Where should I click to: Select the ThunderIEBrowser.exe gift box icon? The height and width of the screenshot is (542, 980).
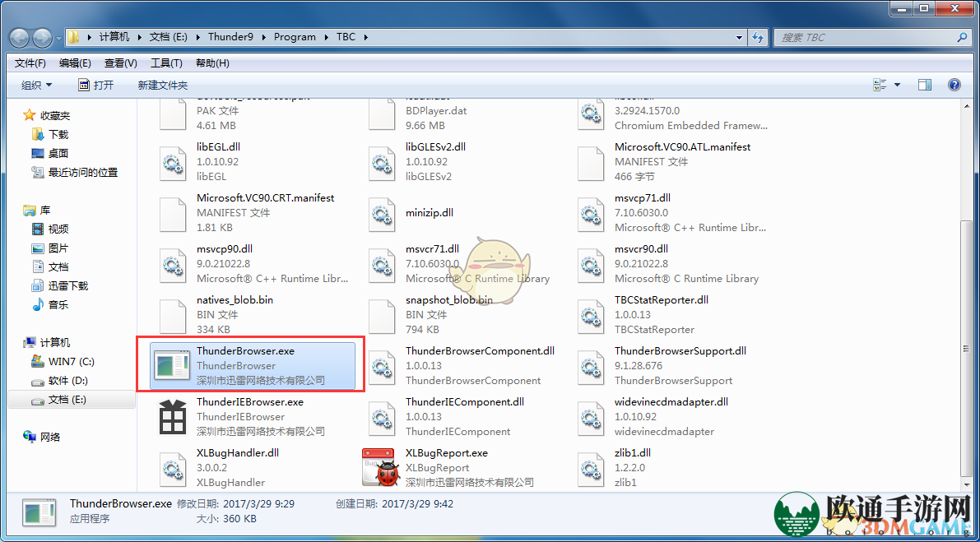pyautogui.click(x=172, y=417)
